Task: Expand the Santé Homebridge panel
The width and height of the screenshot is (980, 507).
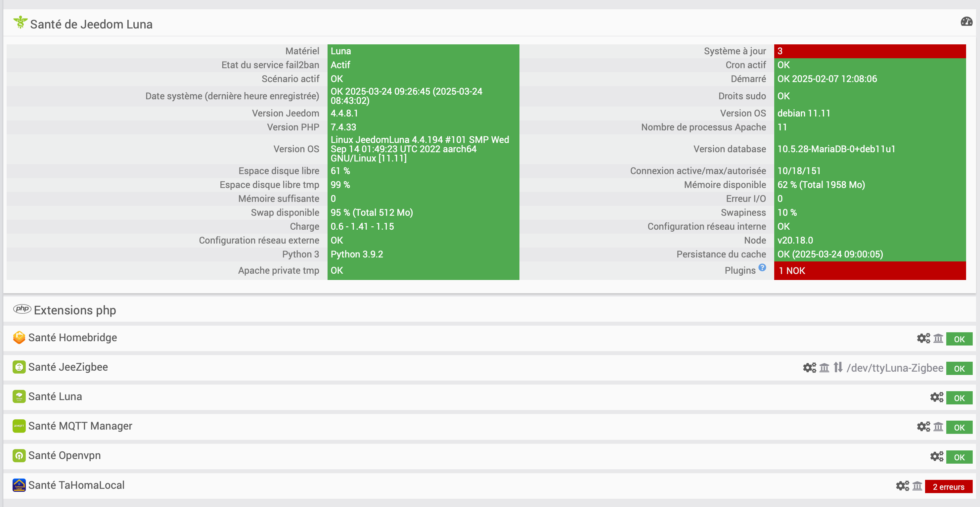Action: tap(490, 338)
